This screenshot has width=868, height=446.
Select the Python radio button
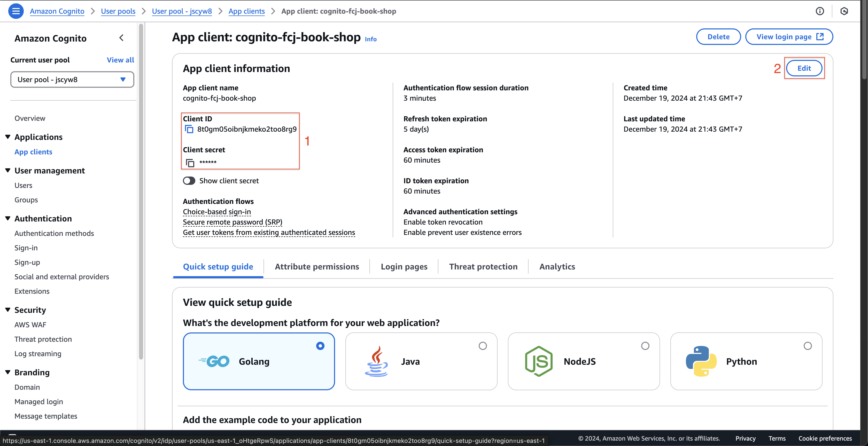tap(808, 346)
